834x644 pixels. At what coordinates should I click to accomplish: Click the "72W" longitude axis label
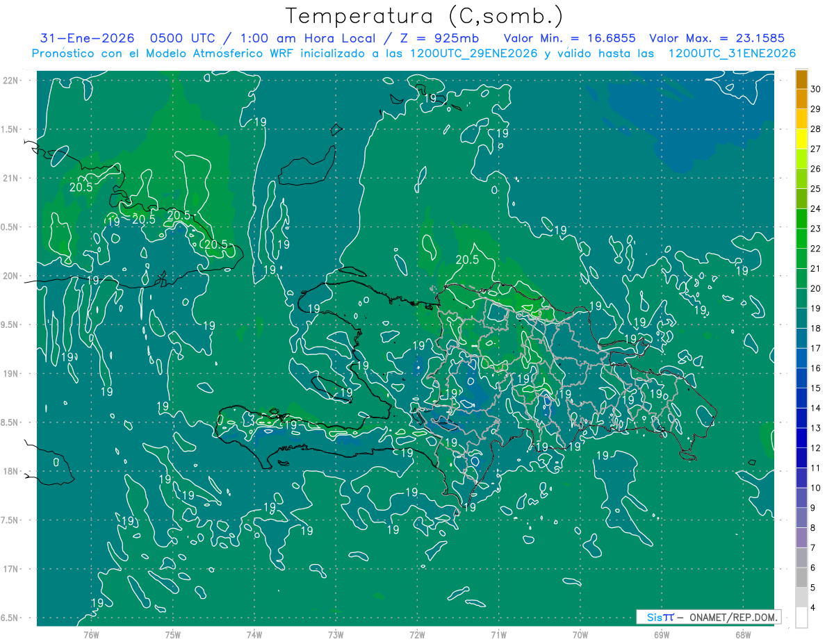coord(417,636)
